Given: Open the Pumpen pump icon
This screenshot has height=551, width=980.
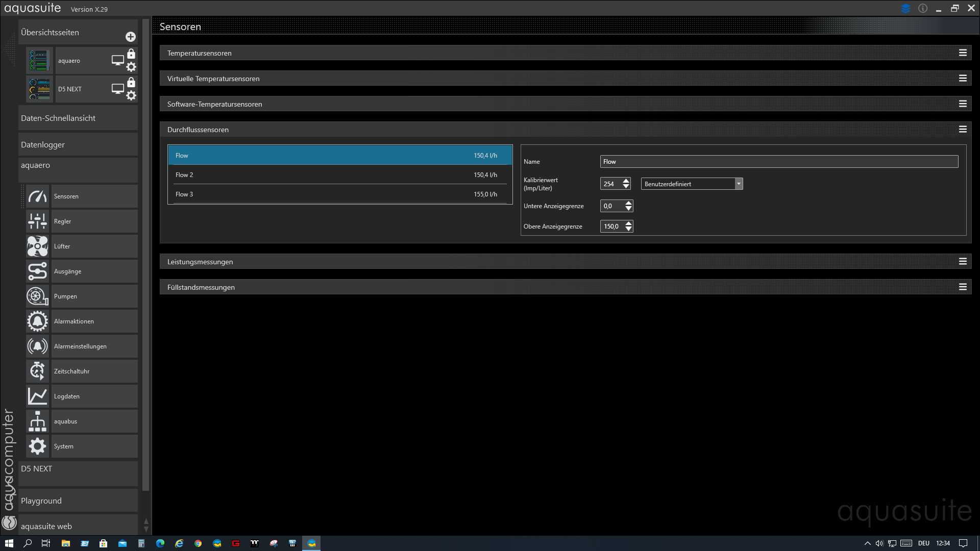Looking at the screenshot, I should tap(37, 296).
